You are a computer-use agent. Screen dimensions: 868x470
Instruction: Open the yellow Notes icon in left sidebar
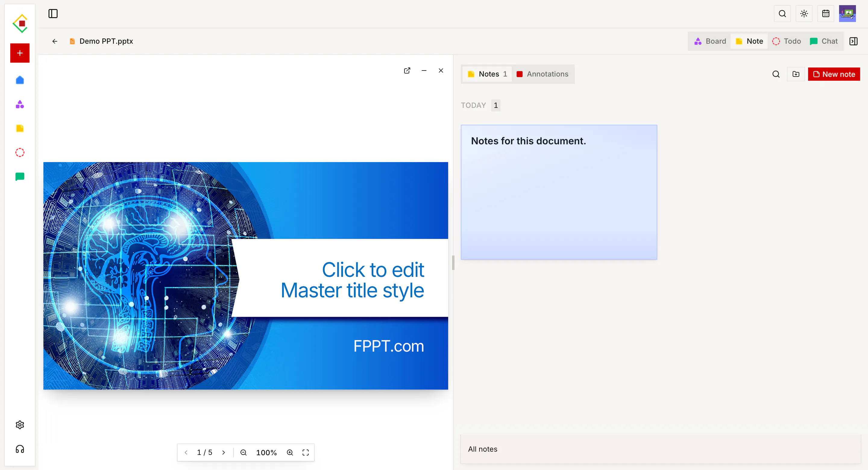20,128
